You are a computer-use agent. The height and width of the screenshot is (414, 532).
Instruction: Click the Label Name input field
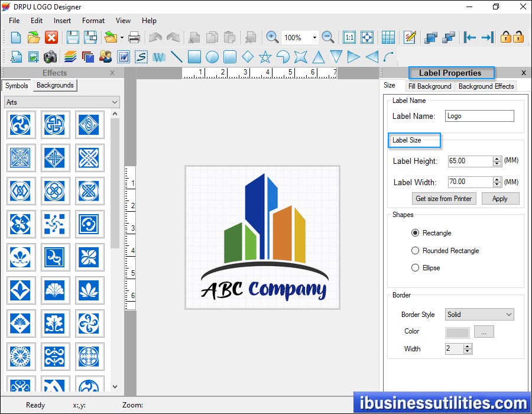(479, 116)
